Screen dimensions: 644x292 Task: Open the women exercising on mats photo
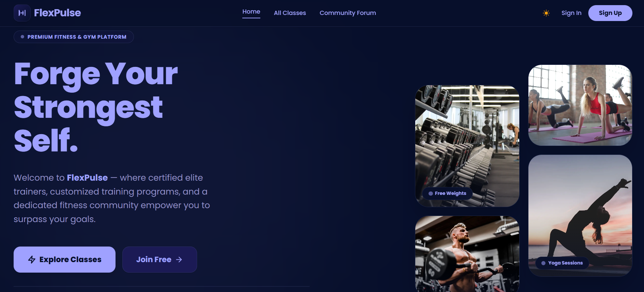coord(580,105)
